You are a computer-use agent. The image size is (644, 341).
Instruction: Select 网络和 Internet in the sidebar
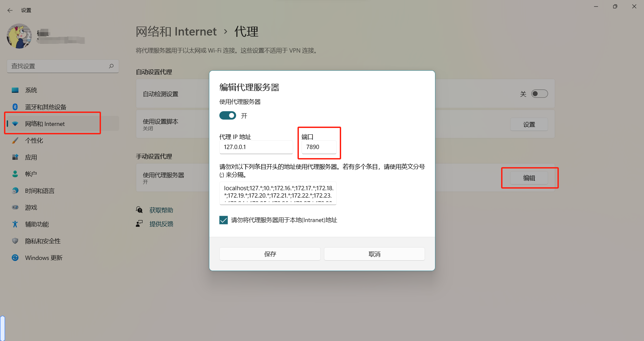pos(44,124)
